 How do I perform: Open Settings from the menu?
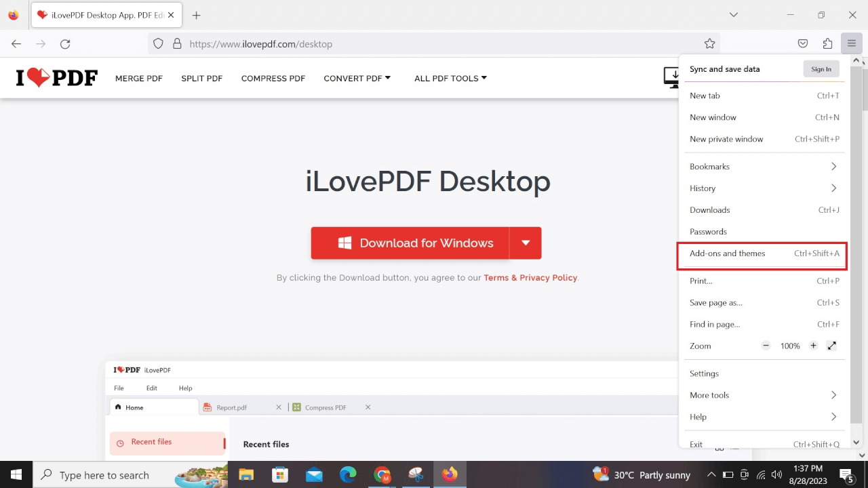(x=764, y=373)
